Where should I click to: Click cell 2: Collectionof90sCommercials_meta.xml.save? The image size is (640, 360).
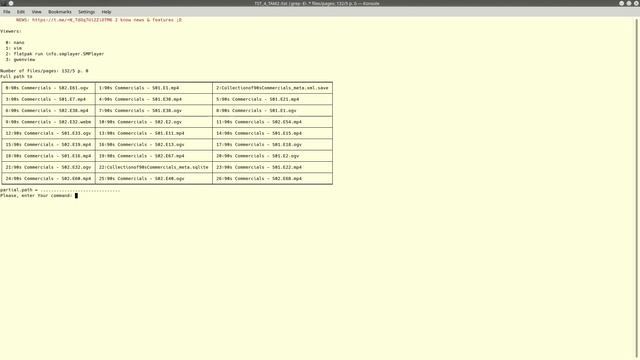point(272,88)
